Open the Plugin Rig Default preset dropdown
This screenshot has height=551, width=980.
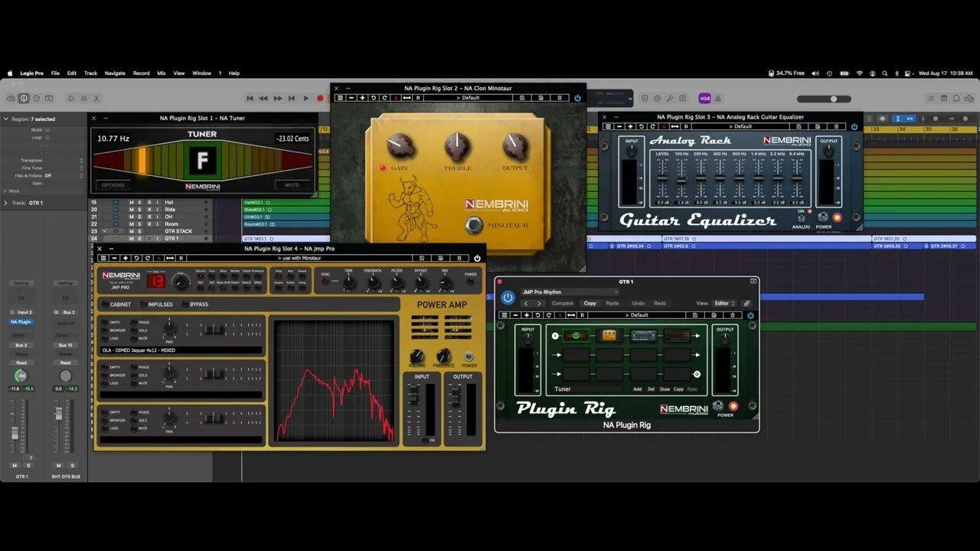(x=639, y=315)
